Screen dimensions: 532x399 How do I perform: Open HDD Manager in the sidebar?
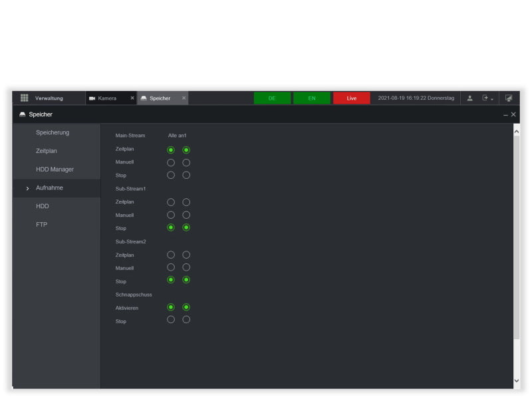click(55, 170)
